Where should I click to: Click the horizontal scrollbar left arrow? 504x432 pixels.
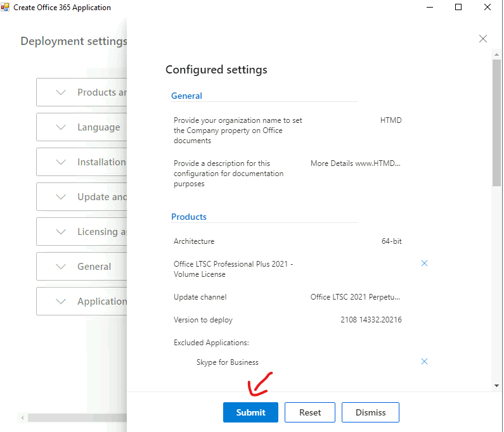[x=22, y=418]
